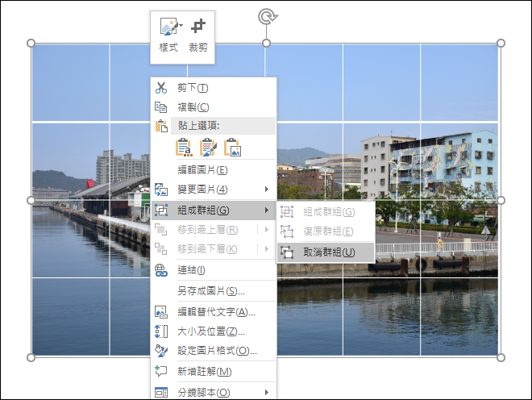Click the ungroup icon in submenu
The height and width of the screenshot is (400, 532).
tap(287, 252)
